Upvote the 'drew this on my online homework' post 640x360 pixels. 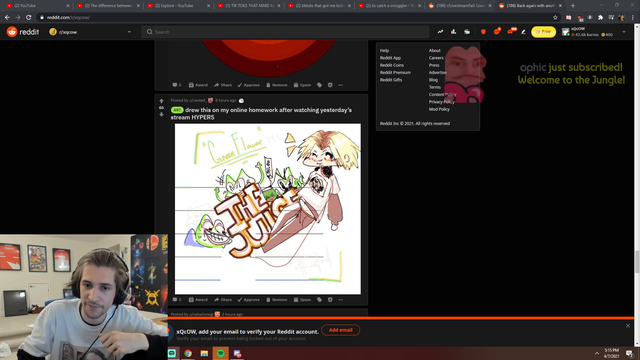tap(161, 101)
